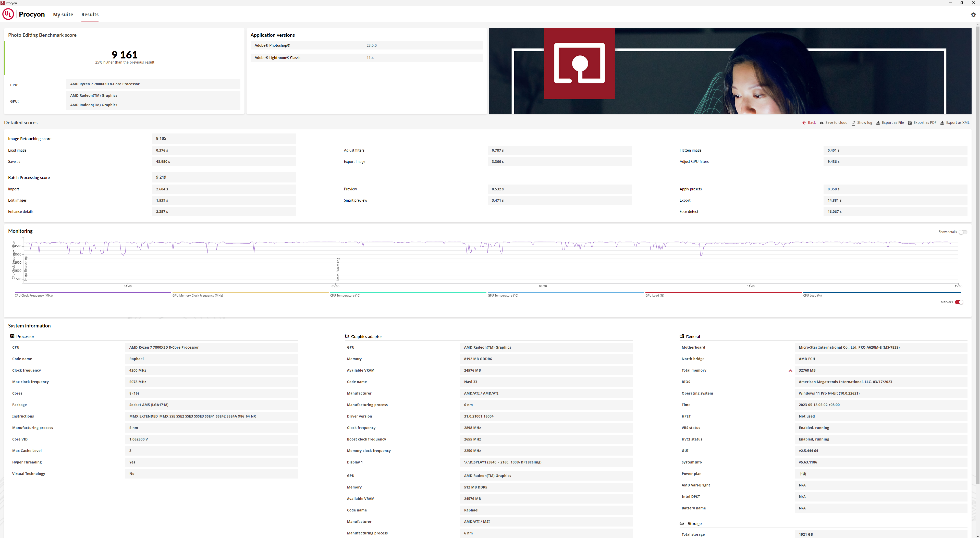980x538 pixels.
Task: Click the Save as value 48.950 s
Action: click(224, 162)
